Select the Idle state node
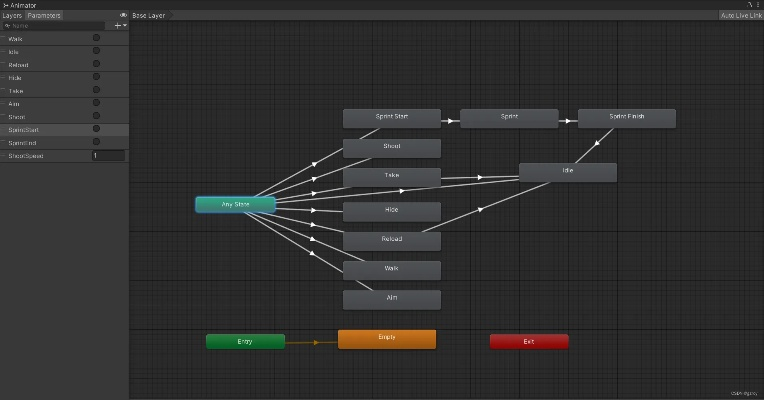The width and height of the screenshot is (764, 400). [567, 172]
